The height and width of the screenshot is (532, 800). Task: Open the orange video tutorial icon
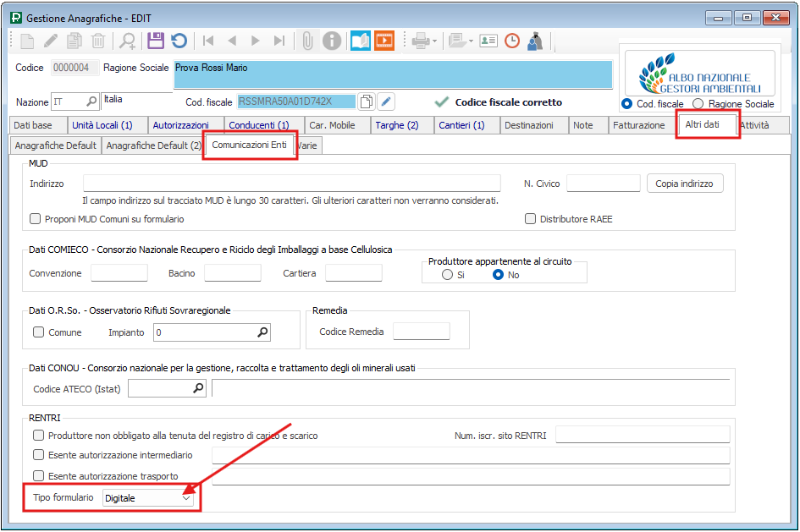[384, 40]
